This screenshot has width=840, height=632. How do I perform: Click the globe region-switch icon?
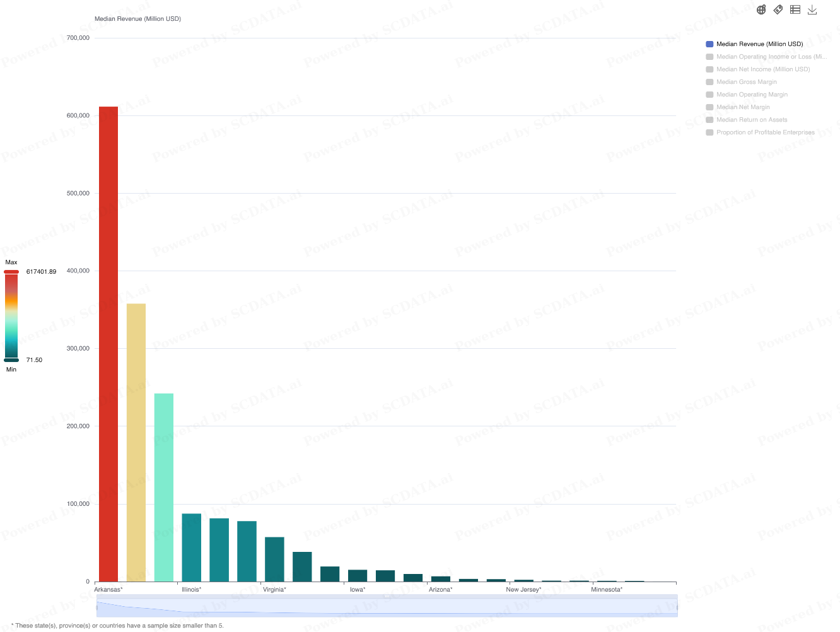(x=761, y=9)
